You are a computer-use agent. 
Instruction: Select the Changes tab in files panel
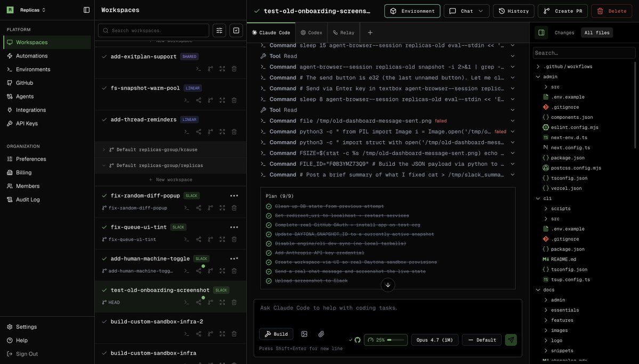click(564, 33)
